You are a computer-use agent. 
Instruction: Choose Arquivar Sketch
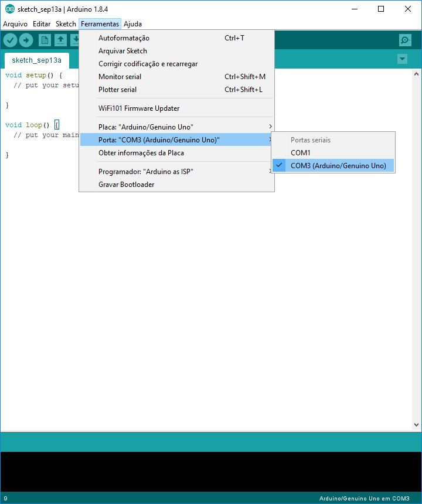pyautogui.click(x=176, y=51)
